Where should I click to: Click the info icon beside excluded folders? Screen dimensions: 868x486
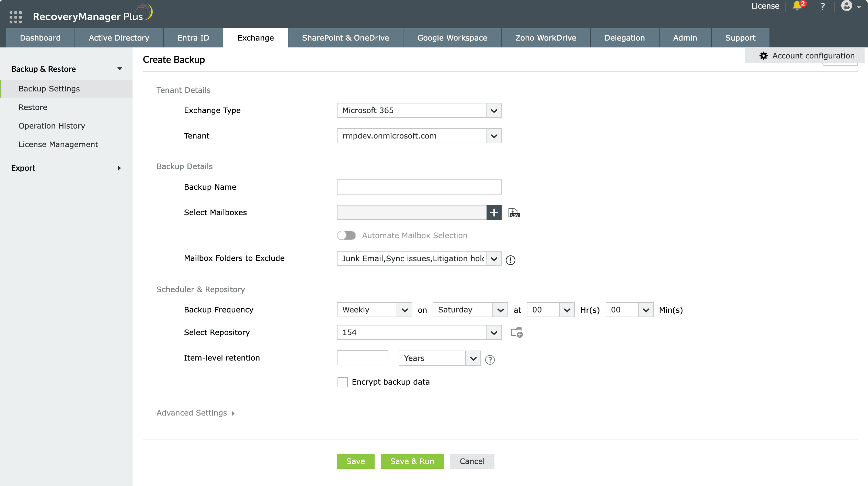511,260
